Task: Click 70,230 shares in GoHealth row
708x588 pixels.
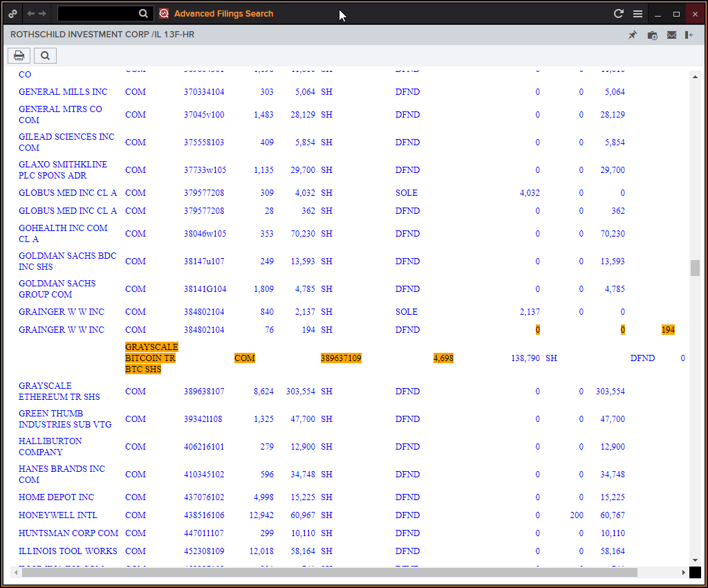Action: [x=303, y=234]
